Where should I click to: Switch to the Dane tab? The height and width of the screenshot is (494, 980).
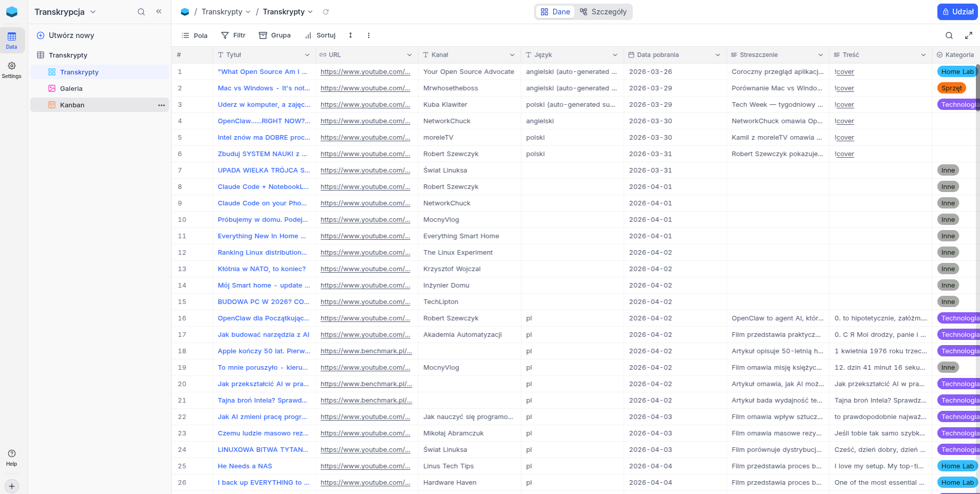point(555,12)
